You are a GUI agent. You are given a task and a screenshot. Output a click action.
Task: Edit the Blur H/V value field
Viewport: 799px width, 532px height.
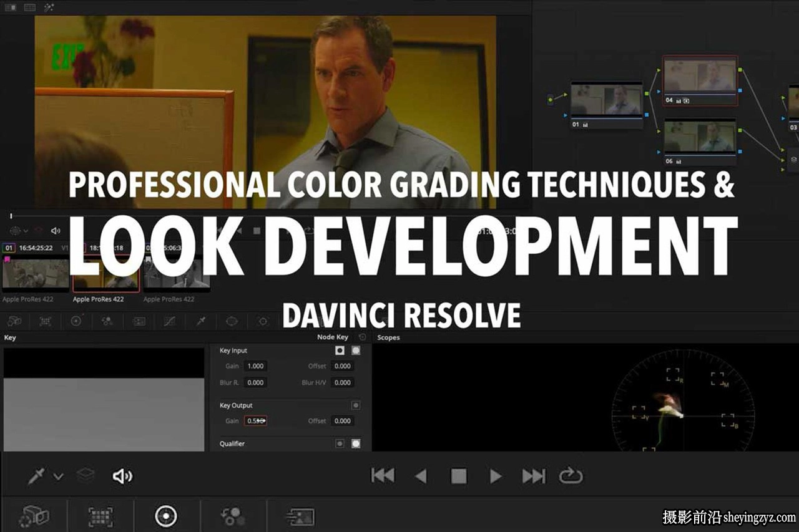tap(343, 382)
